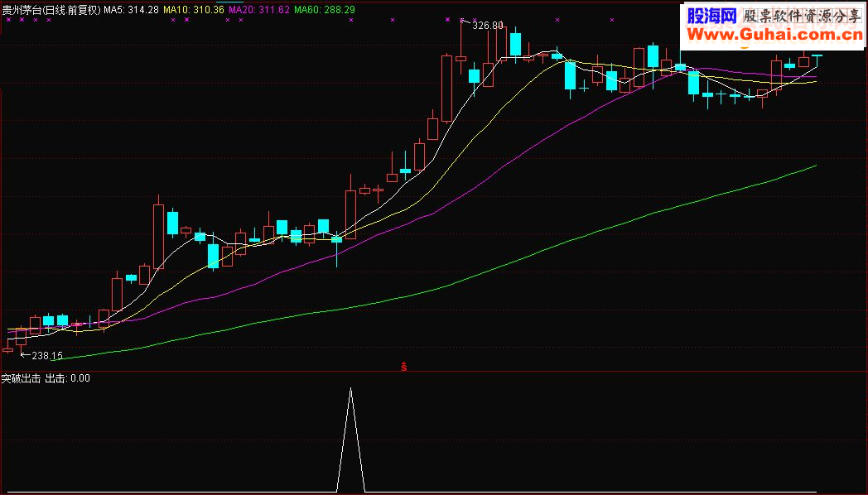Click the 出击: 0.00 indicator value
868x495 pixels.
(68, 378)
